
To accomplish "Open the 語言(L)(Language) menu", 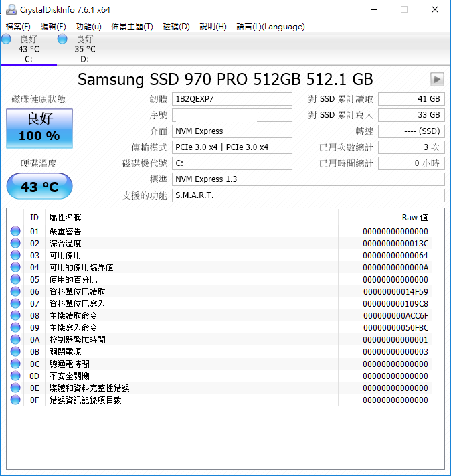I will pos(270,27).
